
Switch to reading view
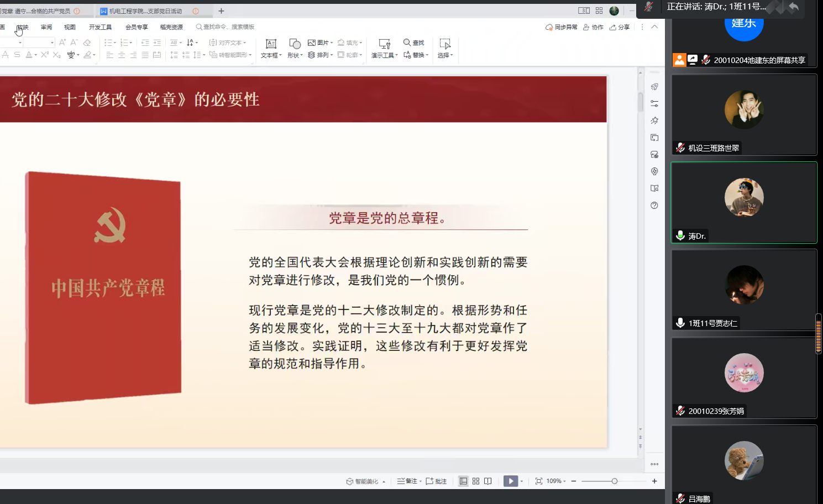[x=488, y=481]
